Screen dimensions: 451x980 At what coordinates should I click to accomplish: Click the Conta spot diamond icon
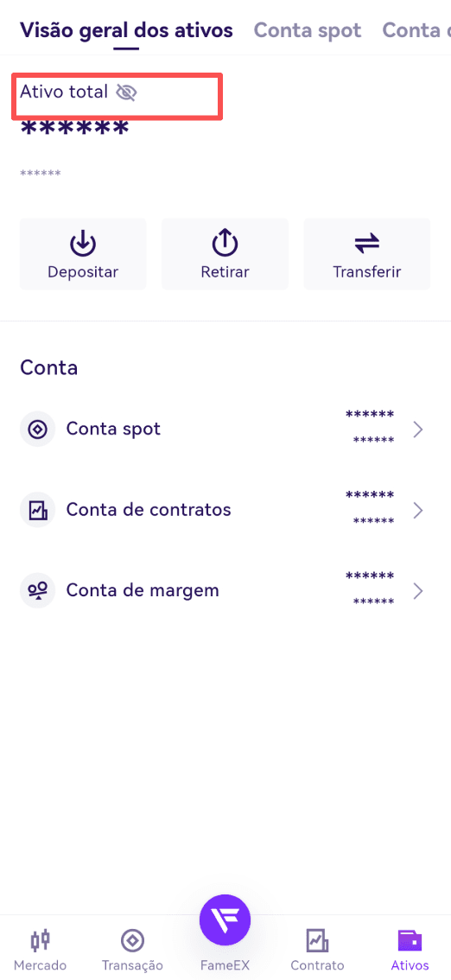coord(37,429)
